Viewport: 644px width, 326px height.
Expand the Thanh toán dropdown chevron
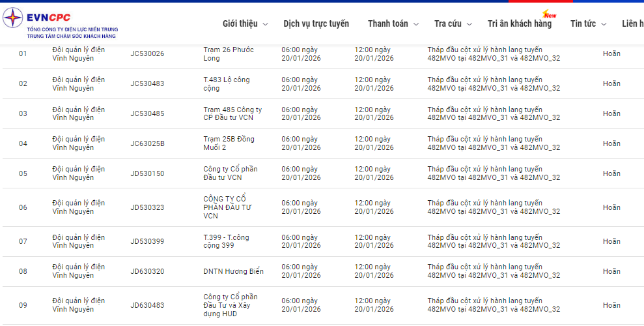click(415, 25)
